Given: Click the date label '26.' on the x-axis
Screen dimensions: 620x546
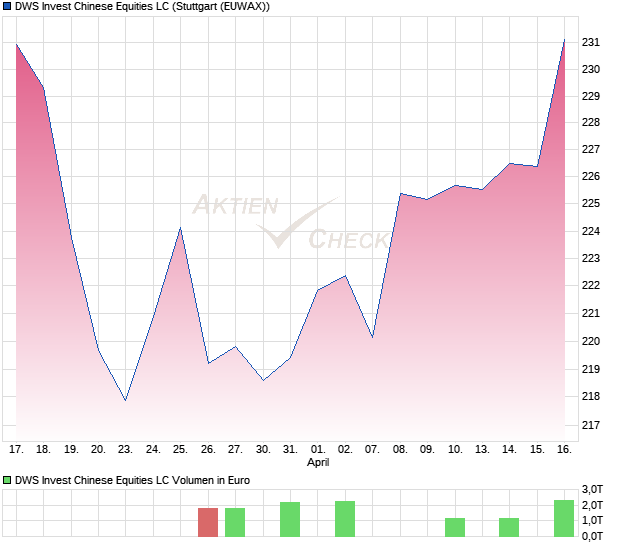Looking at the screenshot, I should [x=208, y=450].
